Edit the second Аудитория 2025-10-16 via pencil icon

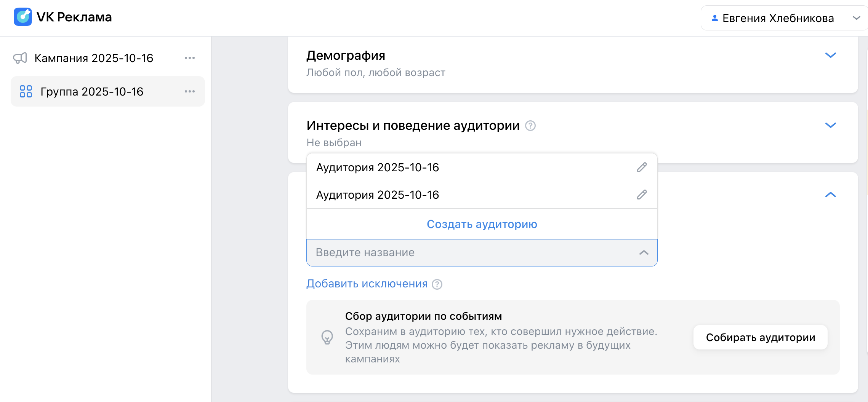pos(642,195)
